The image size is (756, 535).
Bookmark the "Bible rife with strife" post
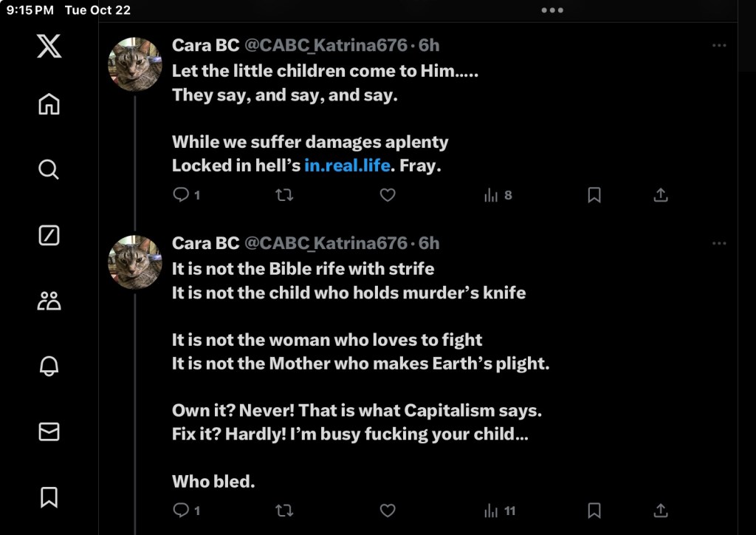coord(594,511)
